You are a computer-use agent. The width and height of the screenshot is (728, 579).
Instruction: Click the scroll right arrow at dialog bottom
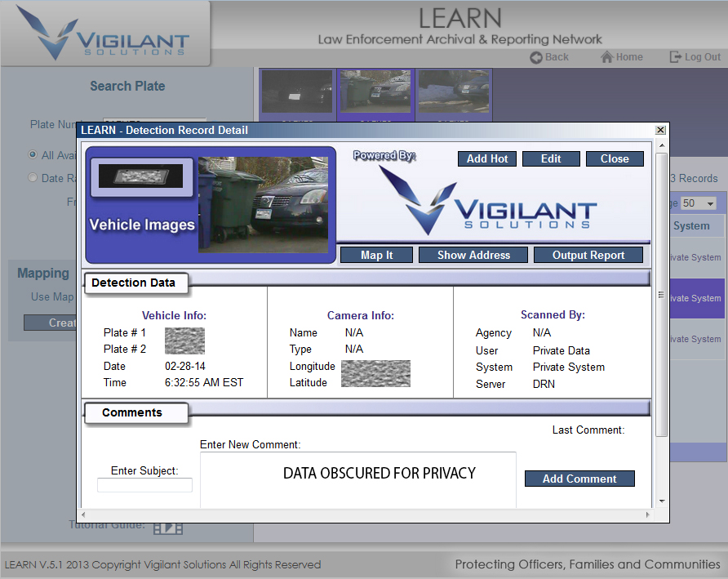(648, 515)
